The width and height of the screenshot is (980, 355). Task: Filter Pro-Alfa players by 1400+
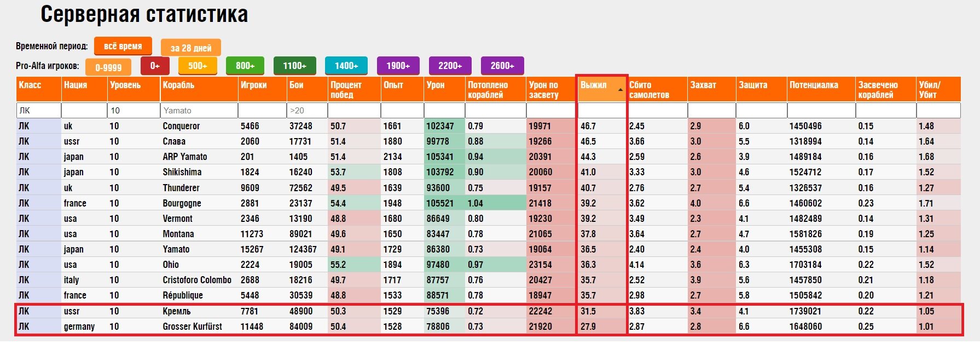click(x=346, y=66)
